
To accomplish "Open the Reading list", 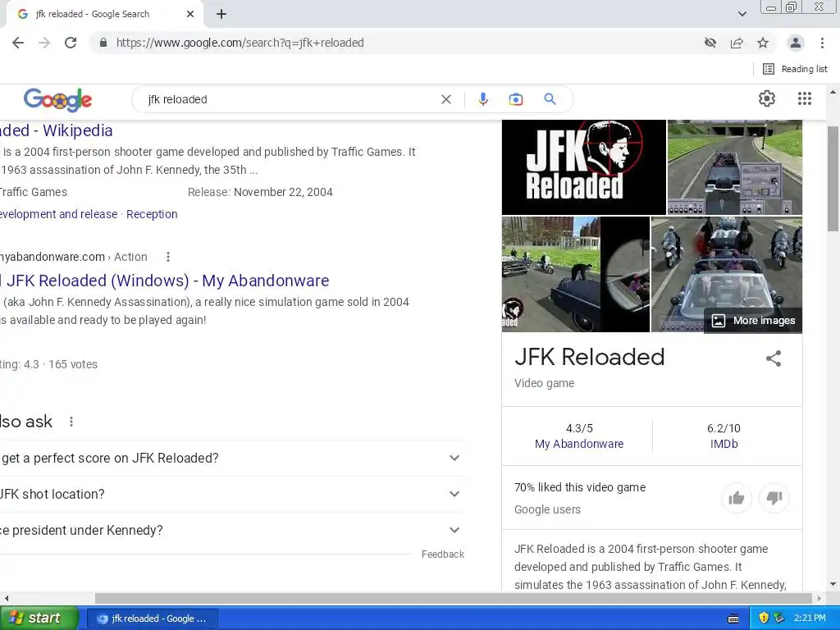I will (796, 69).
